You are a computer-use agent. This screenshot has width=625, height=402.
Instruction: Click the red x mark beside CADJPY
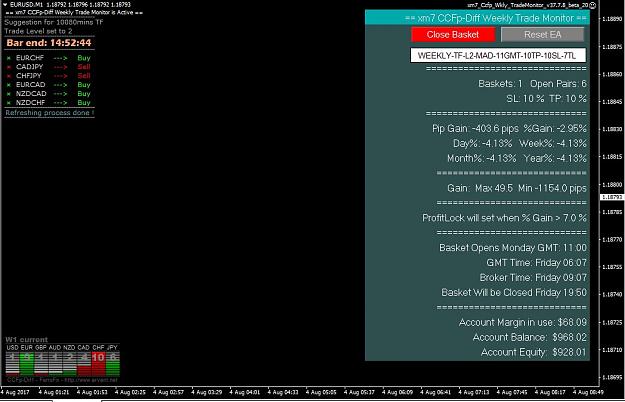(9, 67)
